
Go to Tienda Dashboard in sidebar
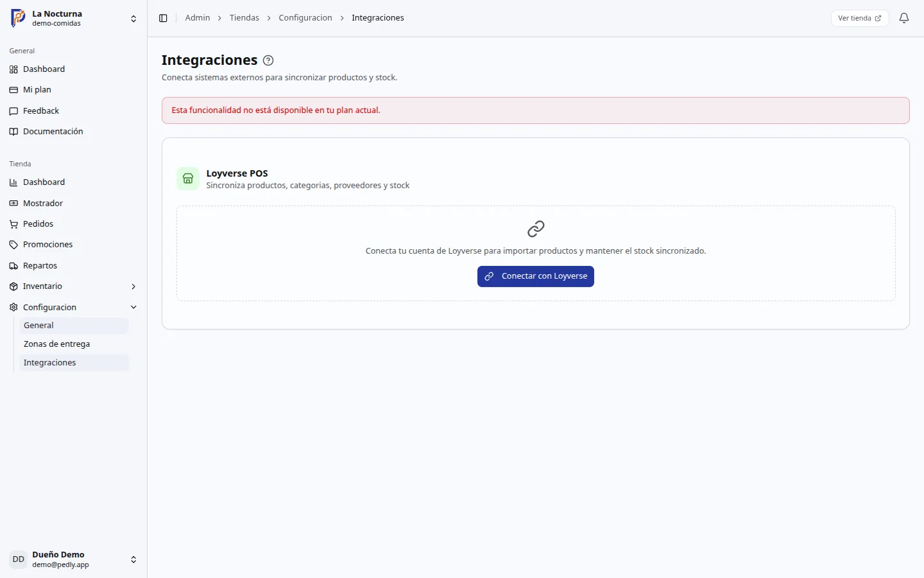click(74, 182)
